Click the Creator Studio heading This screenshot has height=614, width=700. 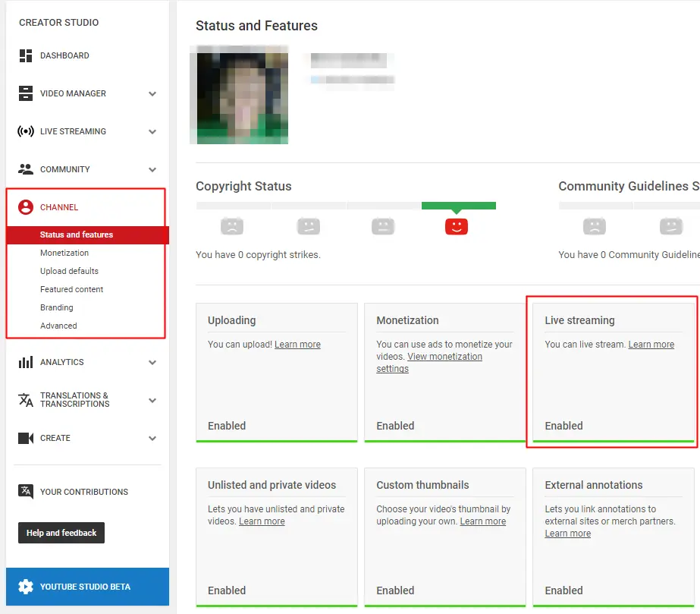coord(59,22)
